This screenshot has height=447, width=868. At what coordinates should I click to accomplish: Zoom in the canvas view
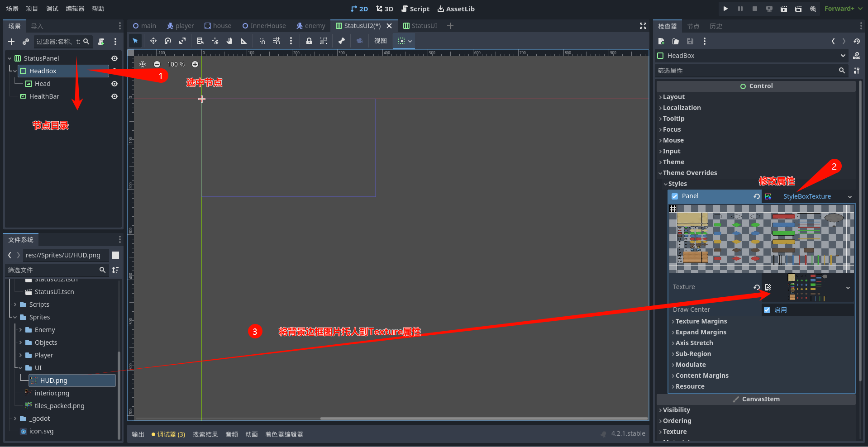coord(195,64)
